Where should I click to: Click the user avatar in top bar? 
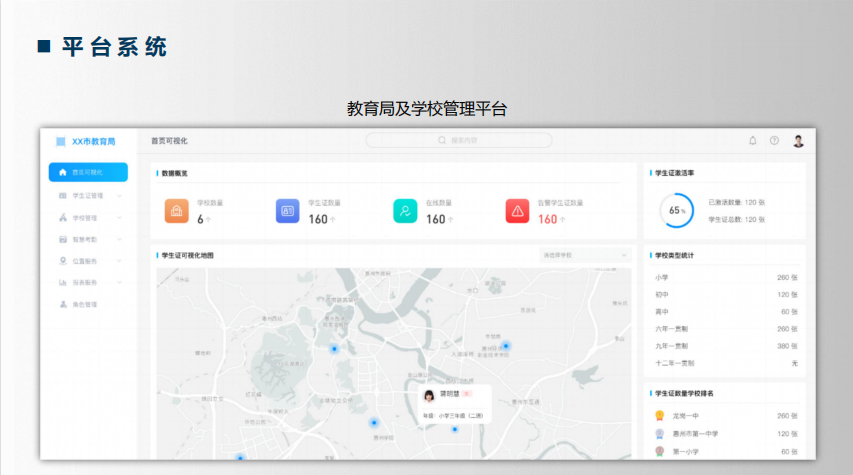[x=798, y=141]
